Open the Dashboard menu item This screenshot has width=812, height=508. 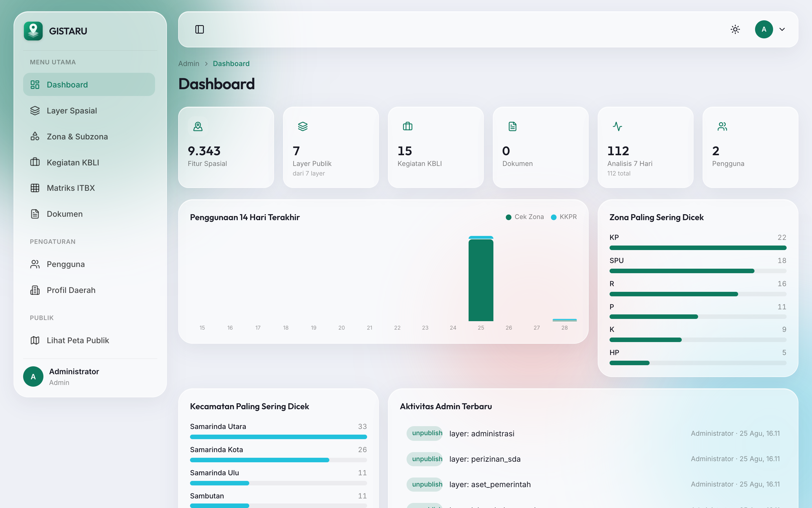point(89,84)
